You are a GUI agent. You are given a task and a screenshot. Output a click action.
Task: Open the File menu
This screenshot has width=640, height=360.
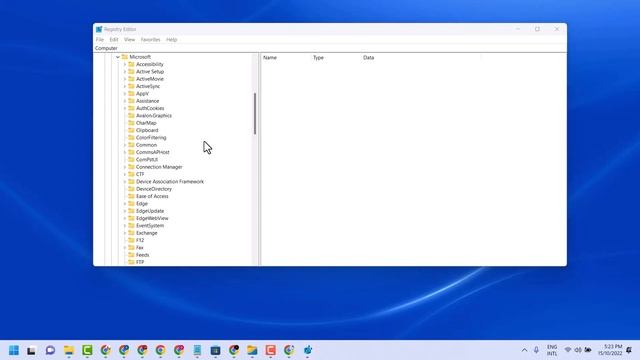(100, 40)
